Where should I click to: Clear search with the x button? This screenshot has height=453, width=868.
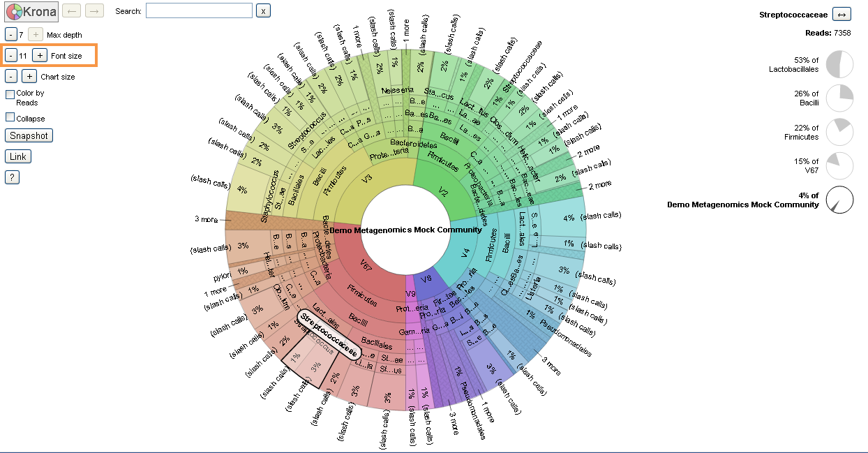262,11
